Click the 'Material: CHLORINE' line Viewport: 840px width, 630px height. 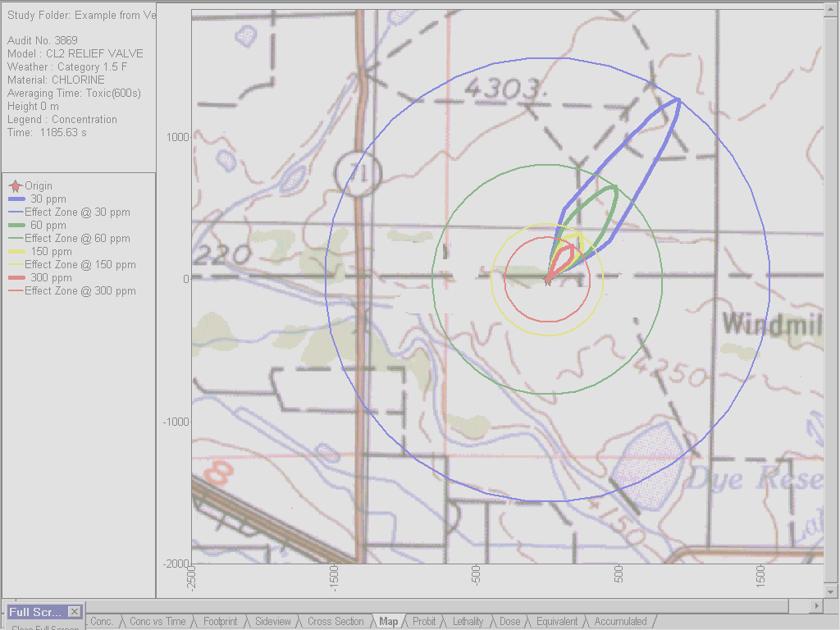tap(57, 80)
